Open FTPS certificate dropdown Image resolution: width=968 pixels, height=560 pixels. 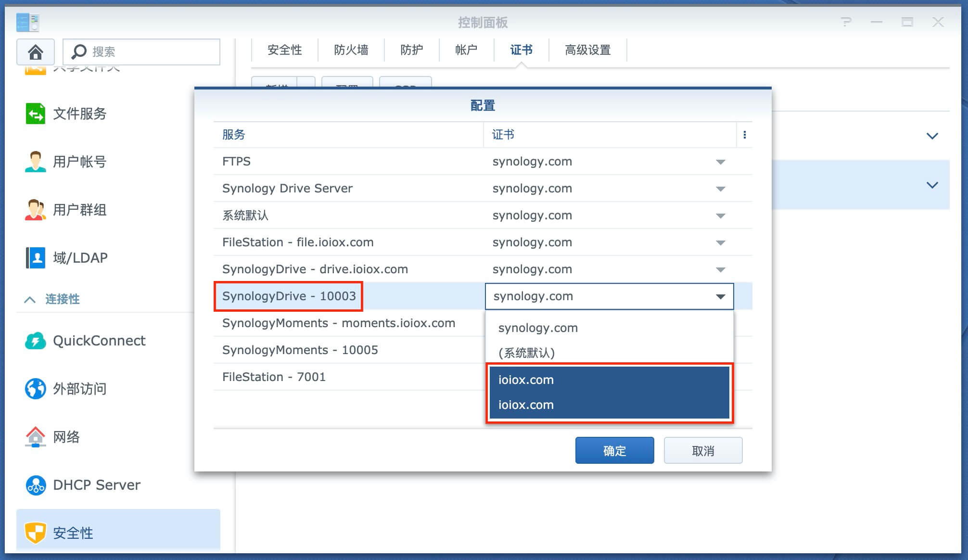pyautogui.click(x=720, y=162)
